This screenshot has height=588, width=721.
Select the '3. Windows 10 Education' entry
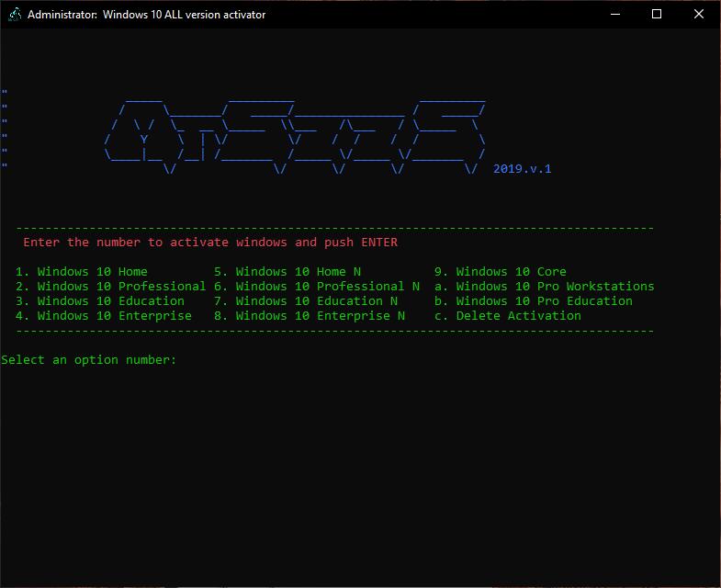[x=100, y=301]
